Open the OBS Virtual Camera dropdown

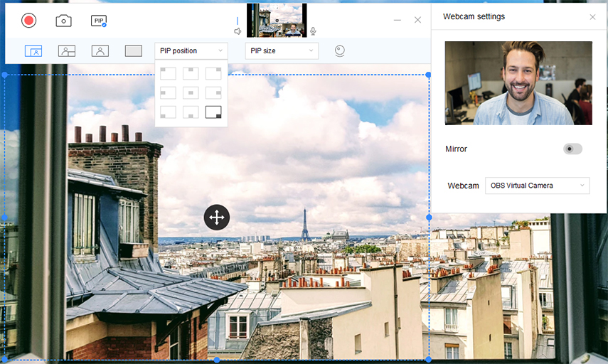[x=538, y=186]
